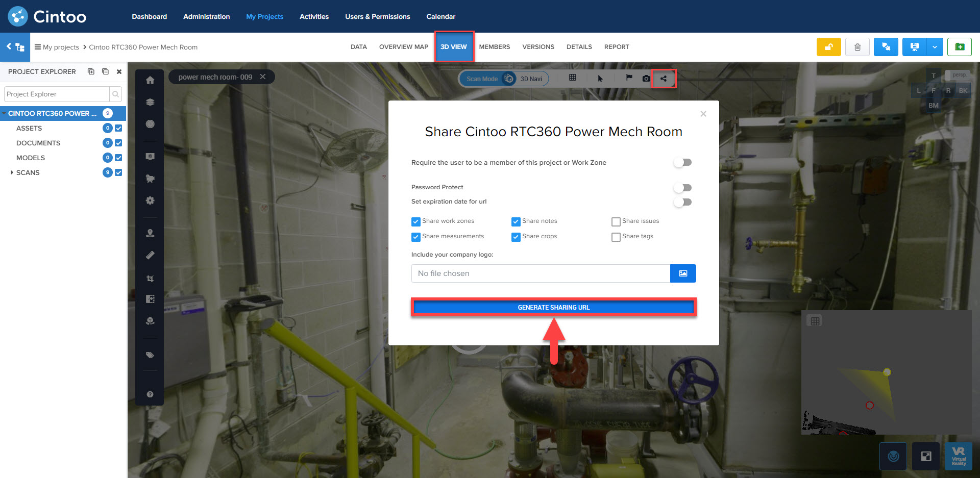980x478 pixels.
Task: Click the trash delete button
Action: pyautogui.click(x=857, y=47)
